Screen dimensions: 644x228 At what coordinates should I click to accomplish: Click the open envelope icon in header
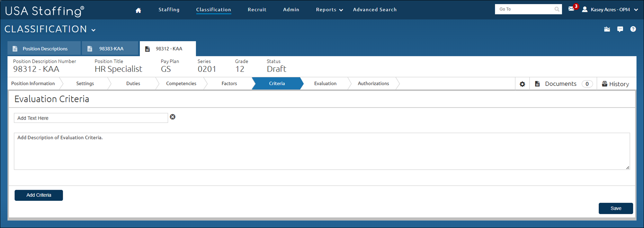coord(607,29)
